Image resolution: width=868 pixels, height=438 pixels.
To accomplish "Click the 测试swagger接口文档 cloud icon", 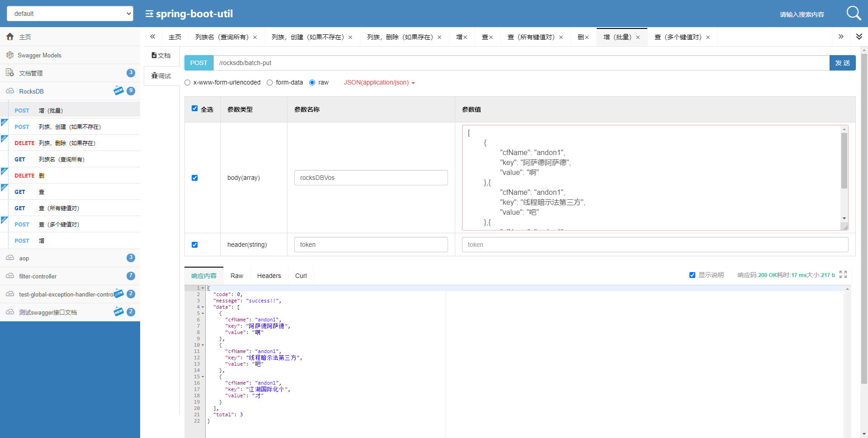I will (10, 312).
